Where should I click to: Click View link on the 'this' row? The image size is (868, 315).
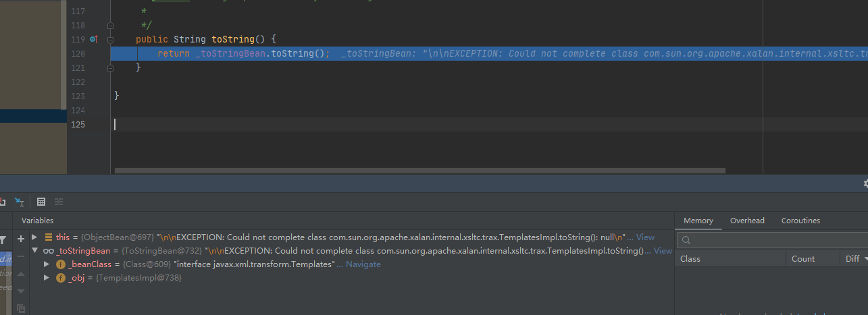[x=645, y=237]
